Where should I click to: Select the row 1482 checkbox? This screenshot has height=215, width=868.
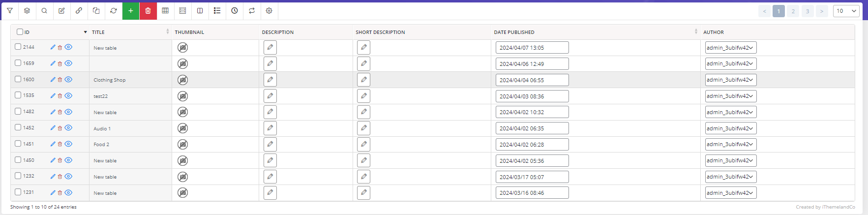click(18, 111)
